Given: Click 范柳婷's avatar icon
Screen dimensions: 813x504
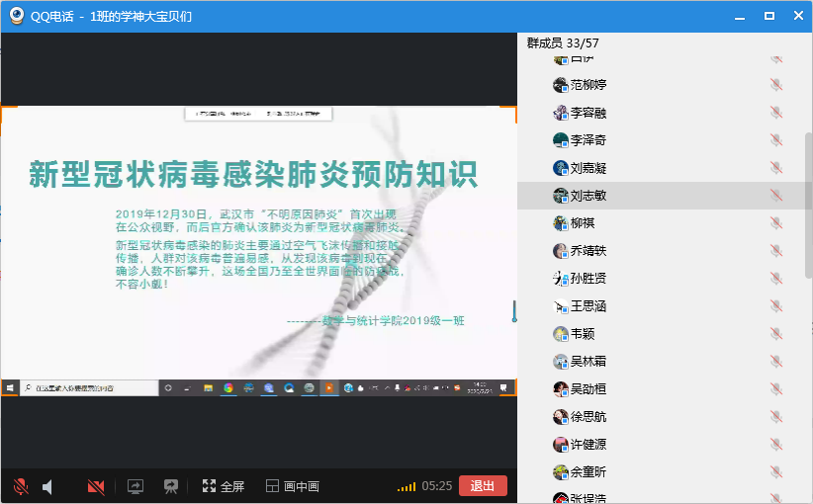Looking at the screenshot, I should (x=561, y=85).
